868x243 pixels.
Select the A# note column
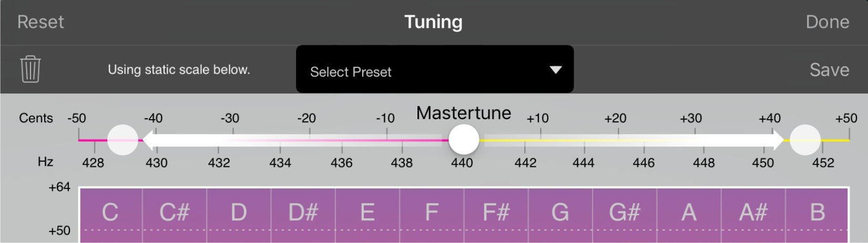753,215
